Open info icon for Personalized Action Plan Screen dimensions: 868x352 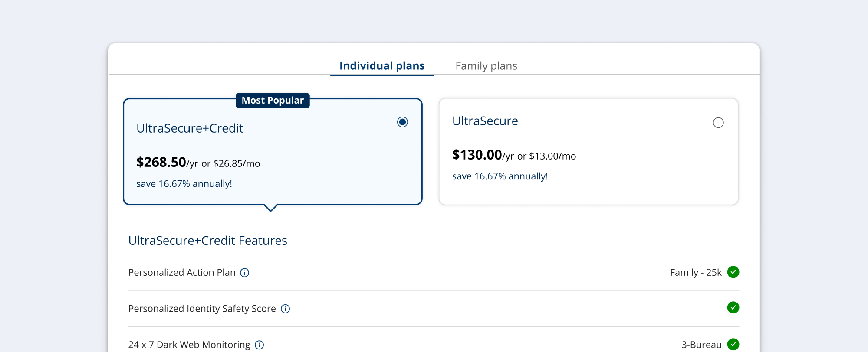(x=245, y=273)
